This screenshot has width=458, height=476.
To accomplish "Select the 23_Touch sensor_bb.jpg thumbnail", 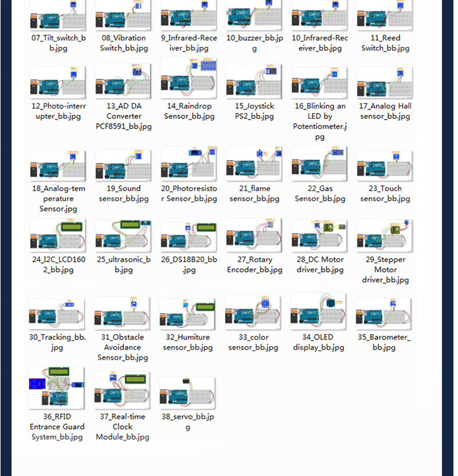I will [x=385, y=166].
